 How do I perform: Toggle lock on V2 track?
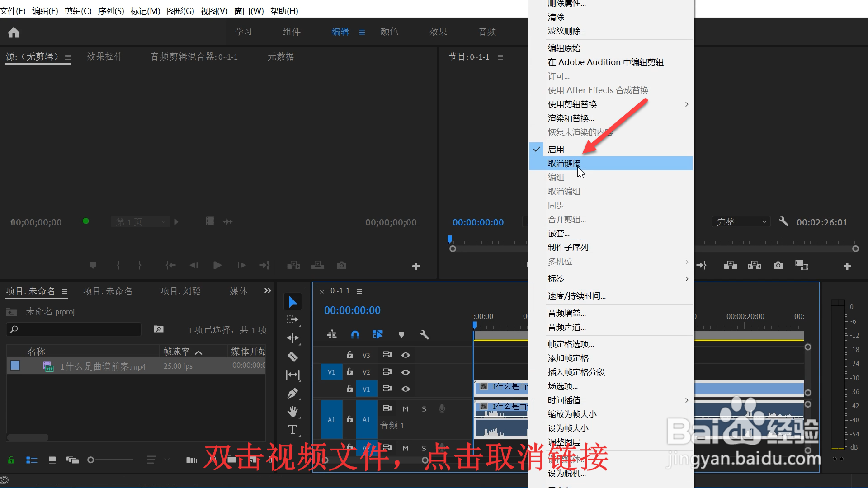pos(349,371)
